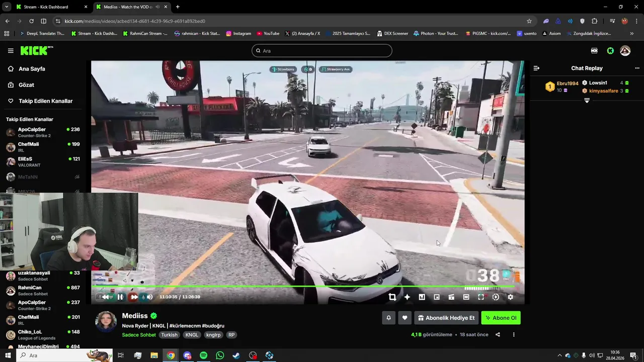Screen dimensions: 644x362
Task: Click the green K coin icon
Action: [x=610, y=51]
